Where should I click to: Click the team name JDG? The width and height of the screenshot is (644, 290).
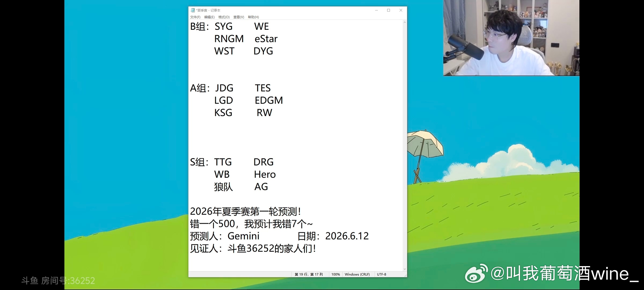pyautogui.click(x=224, y=88)
